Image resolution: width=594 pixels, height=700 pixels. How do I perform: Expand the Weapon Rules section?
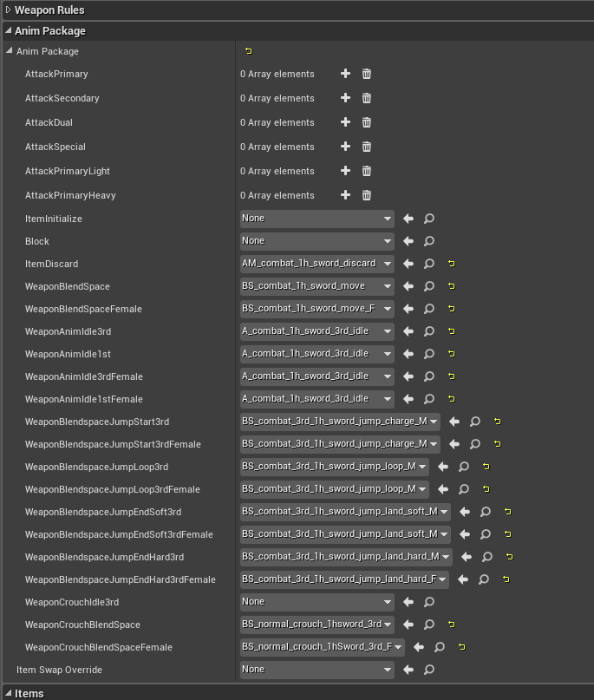(x=8, y=10)
